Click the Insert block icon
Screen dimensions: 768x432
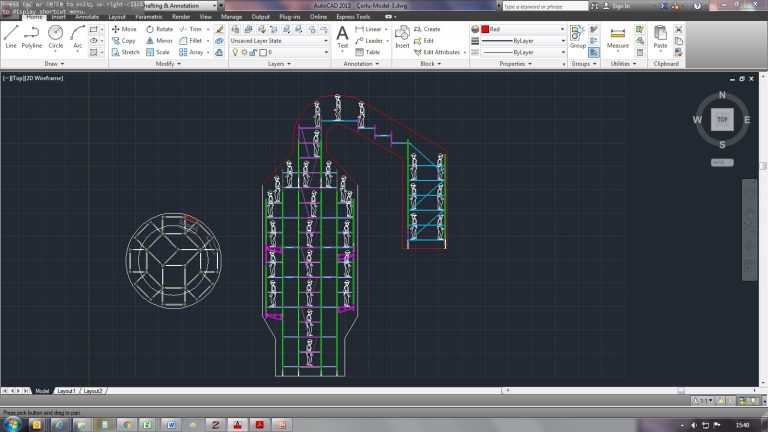(402, 36)
